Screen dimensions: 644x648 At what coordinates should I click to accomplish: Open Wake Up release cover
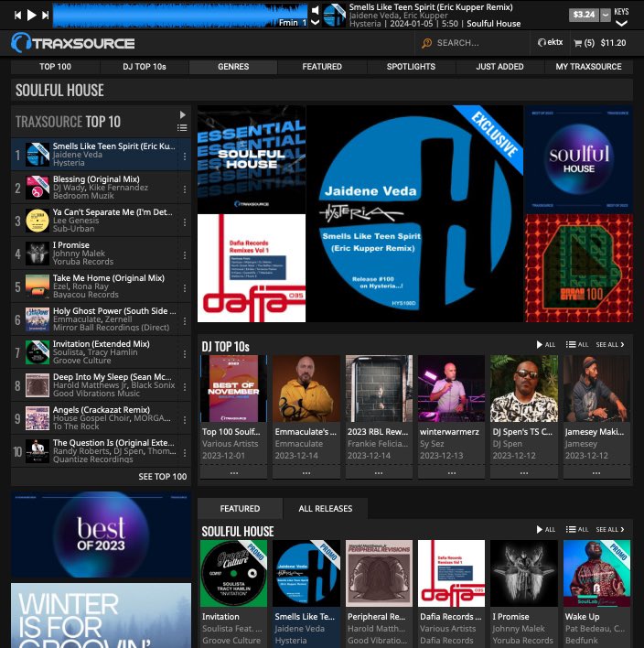(596, 573)
